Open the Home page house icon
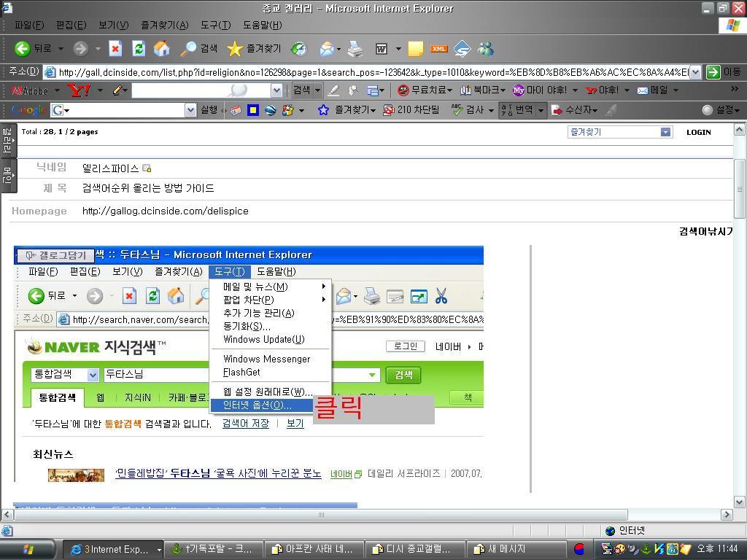The height and width of the screenshot is (560, 747). (161, 48)
